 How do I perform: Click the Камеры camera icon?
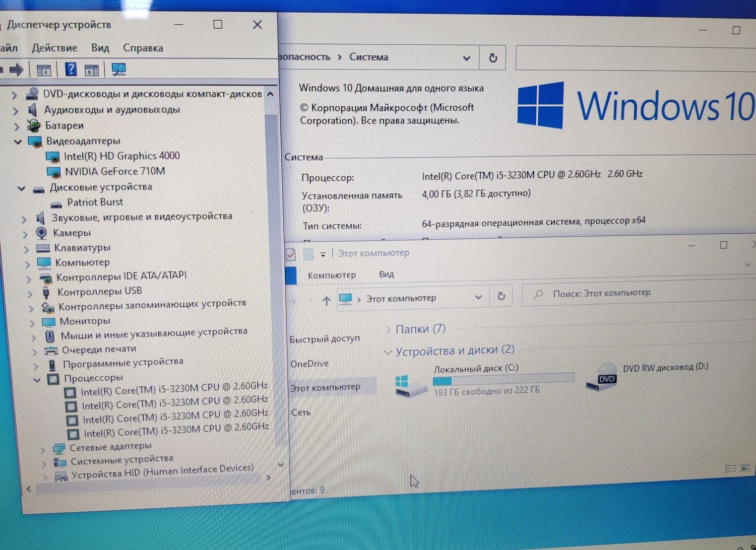point(41,233)
